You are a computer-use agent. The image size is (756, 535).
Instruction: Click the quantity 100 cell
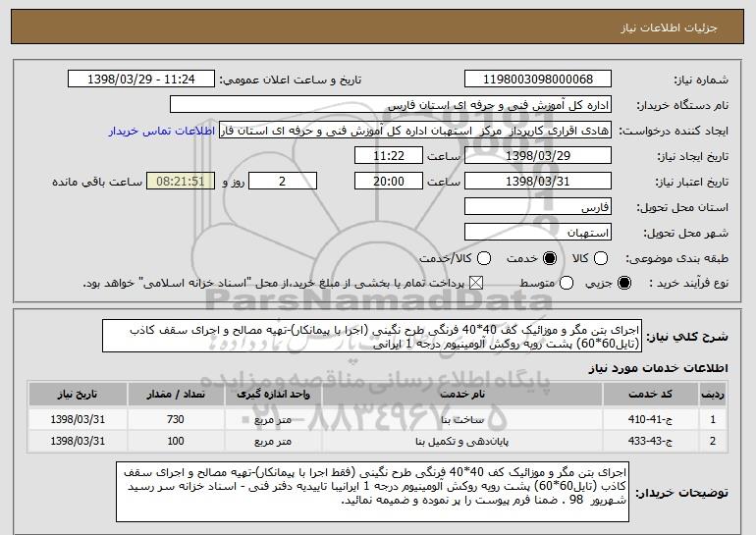176,441
